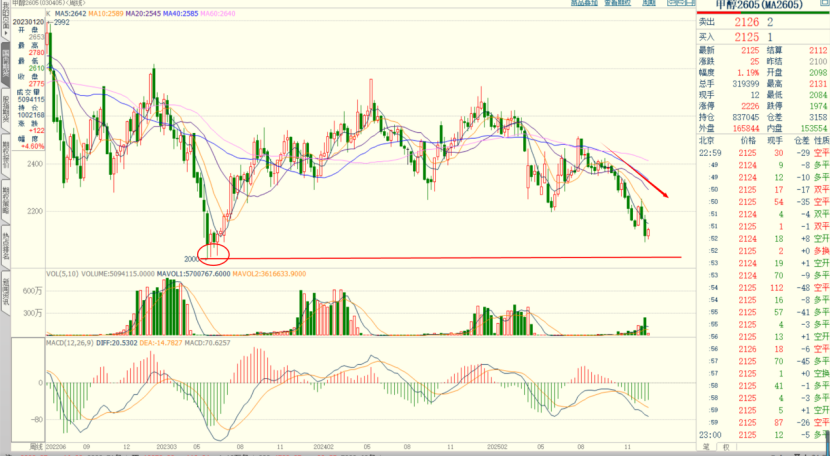Select the :59 tick row with volume 87

763,423
